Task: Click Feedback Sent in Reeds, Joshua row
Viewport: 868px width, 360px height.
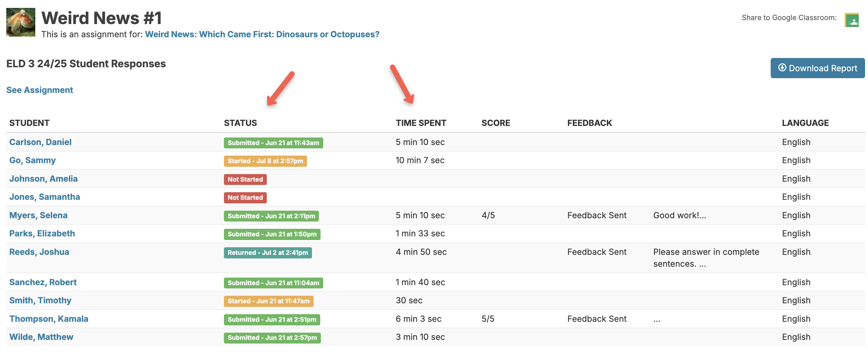Action: coord(597,252)
